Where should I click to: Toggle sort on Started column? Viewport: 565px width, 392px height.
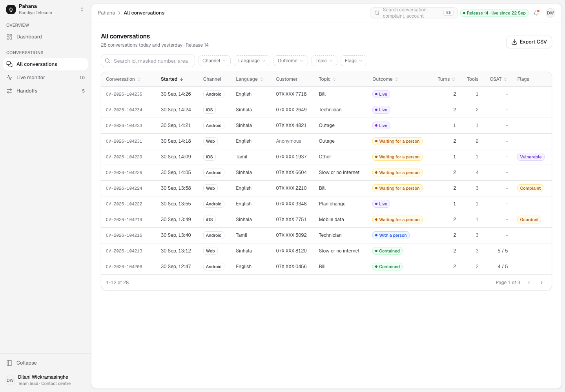(172, 79)
